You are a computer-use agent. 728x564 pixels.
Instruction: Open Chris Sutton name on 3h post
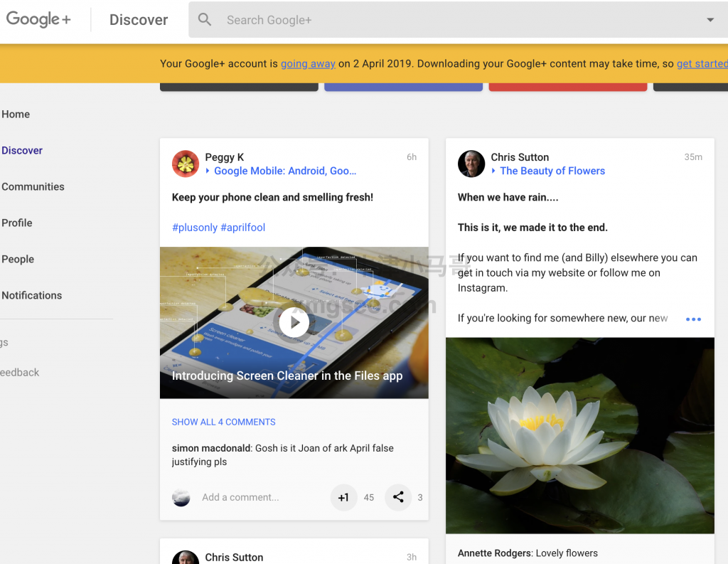[234, 557]
